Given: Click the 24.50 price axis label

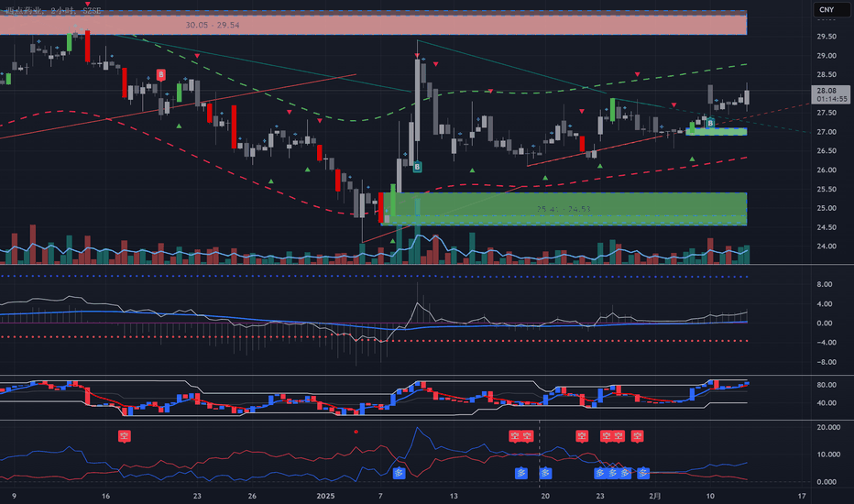Looking at the screenshot, I should [827, 227].
